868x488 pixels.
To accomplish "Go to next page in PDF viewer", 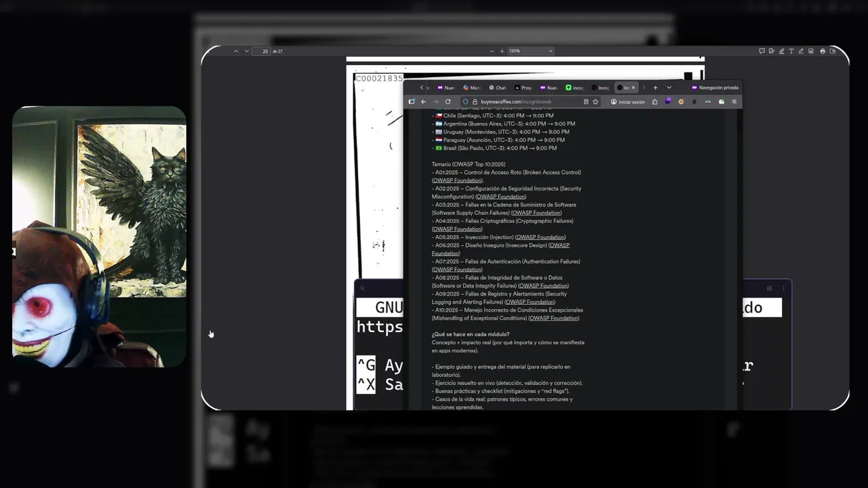I will pos(246,51).
